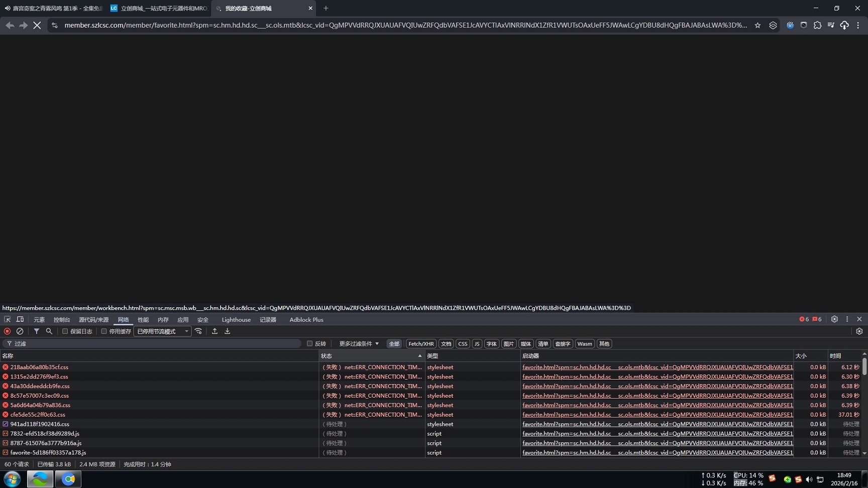Open network search magnifier icon

pos(49,331)
